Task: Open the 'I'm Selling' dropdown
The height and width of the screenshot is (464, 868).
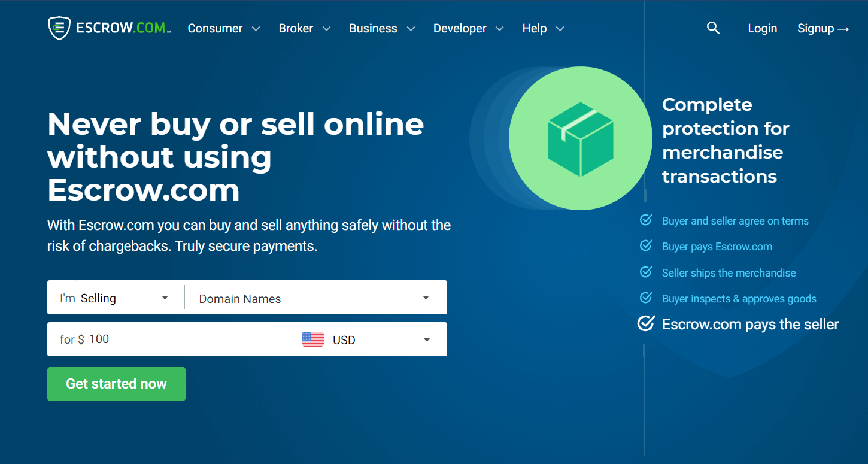Action: (x=115, y=297)
